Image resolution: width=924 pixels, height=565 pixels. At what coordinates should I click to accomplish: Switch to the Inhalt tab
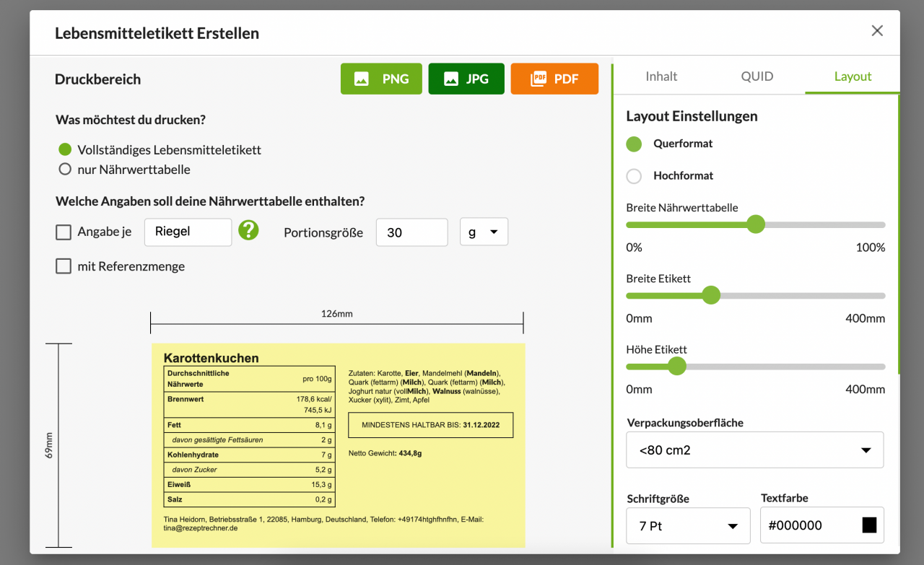click(x=660, y=76)
